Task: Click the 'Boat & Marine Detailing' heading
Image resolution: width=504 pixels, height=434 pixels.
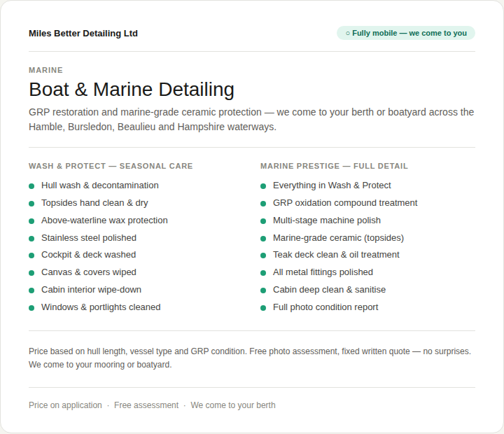Action: click(x=132, y=89)
